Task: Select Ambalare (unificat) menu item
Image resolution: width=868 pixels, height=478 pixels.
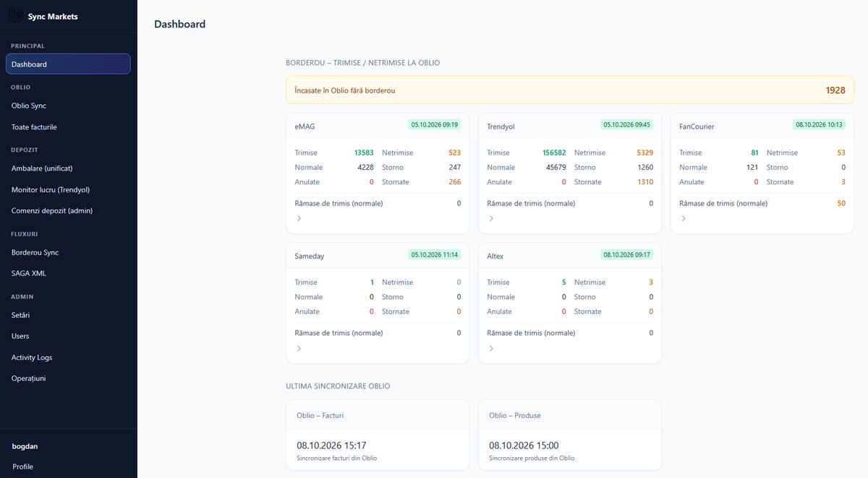Action: coord(68,168)
